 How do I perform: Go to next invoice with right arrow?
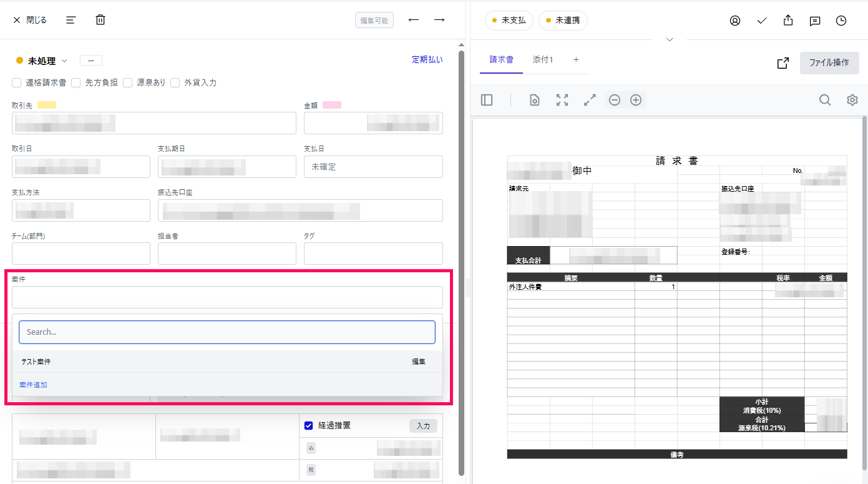(439, 20)
